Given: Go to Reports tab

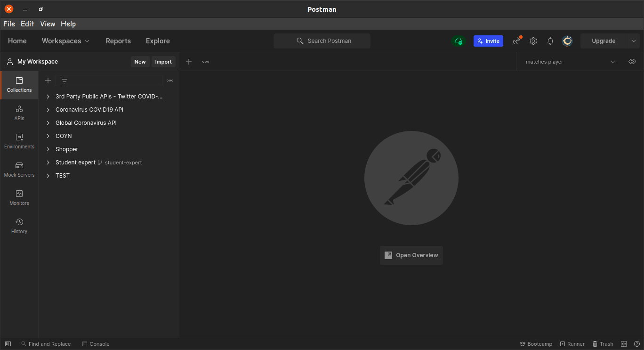Looking at the screenshot, I should tap(118, 41).
